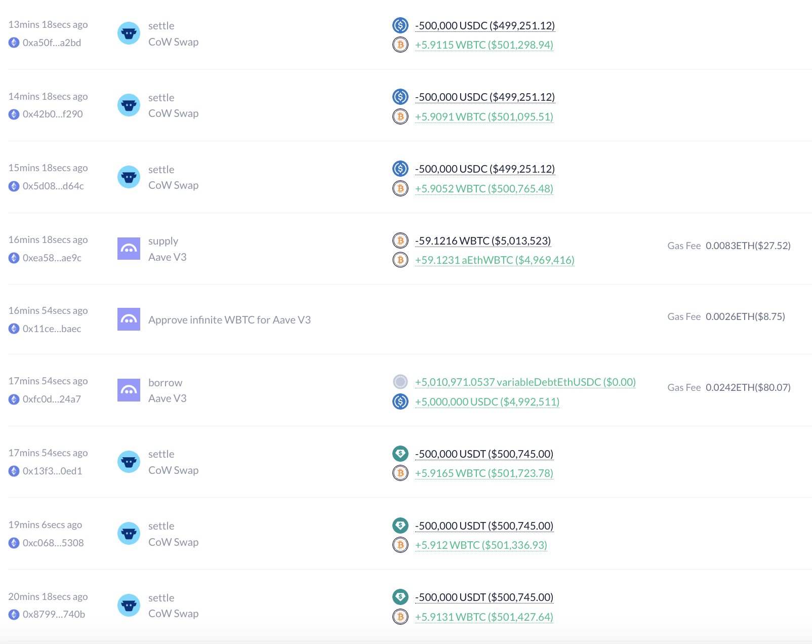812x644 pixels.
Task: Click Ethereum chain icon beside 0xfc0d...24a7
Action: pyautogui.click(x=14, y=399)
